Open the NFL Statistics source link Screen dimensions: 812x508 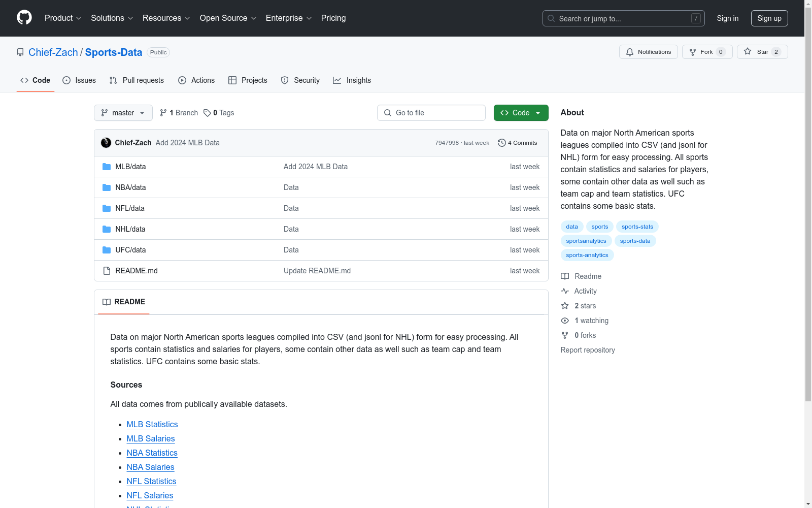pos(152,482)
